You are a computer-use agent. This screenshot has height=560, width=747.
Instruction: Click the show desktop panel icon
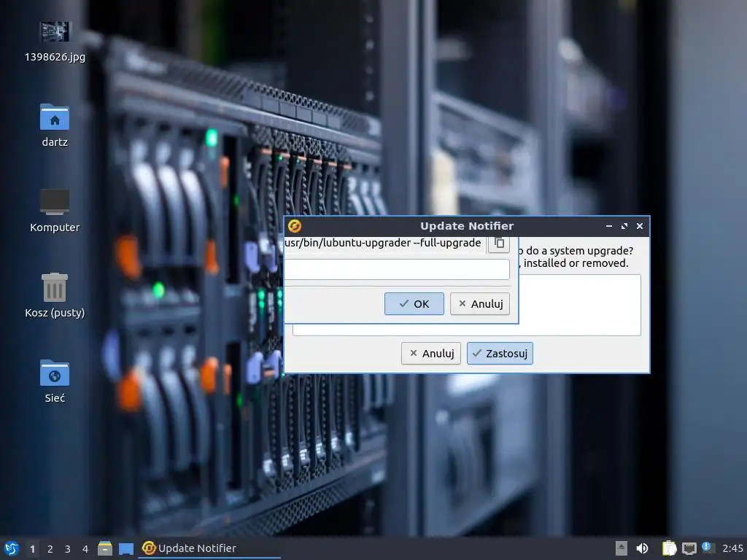pyautogui.click(x=125, y=548)
